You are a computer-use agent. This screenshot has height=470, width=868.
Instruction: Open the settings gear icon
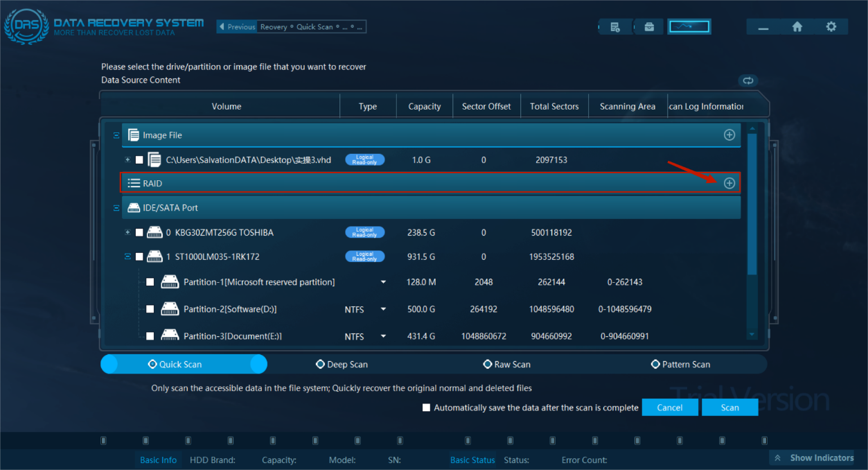pyautogui.click(x=831, y=27)
